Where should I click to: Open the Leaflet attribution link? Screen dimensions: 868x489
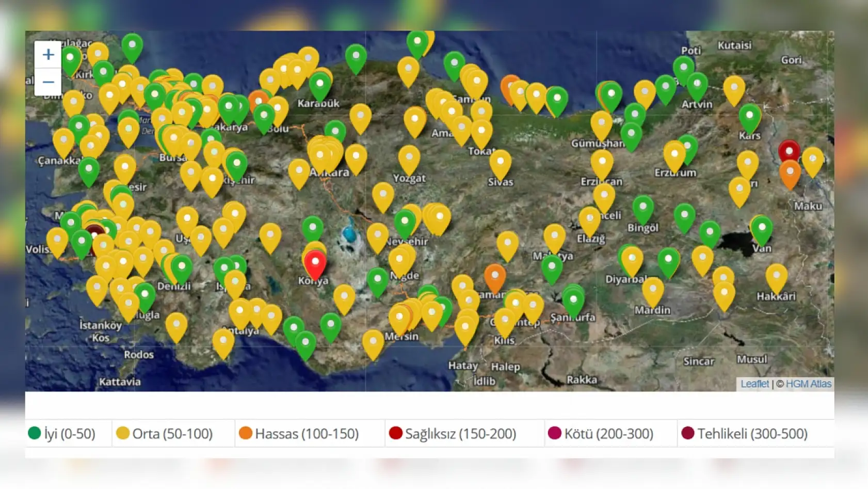click(x=754, y=384)
